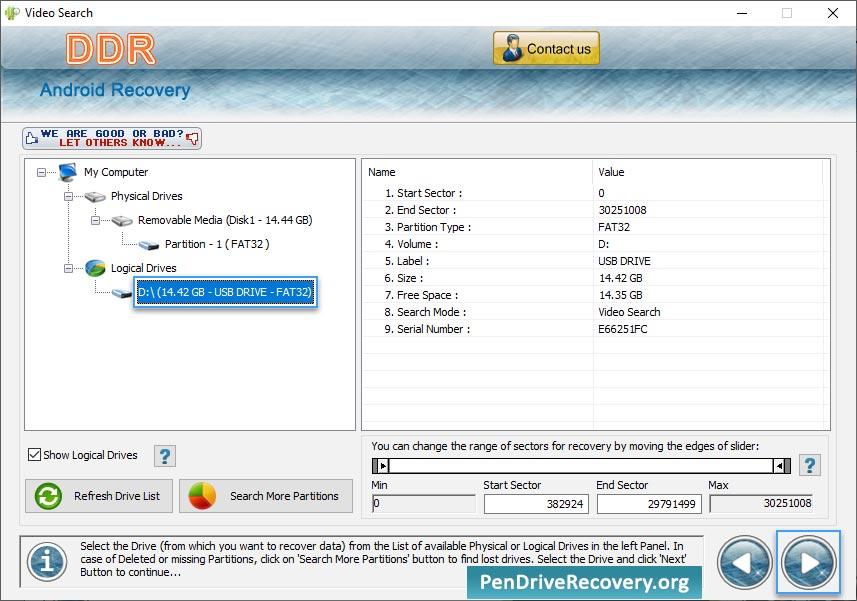This screenshot has width=857, height=601.
Task: Click the blue info icon at bottom left
Action: (x=46, y=562)
